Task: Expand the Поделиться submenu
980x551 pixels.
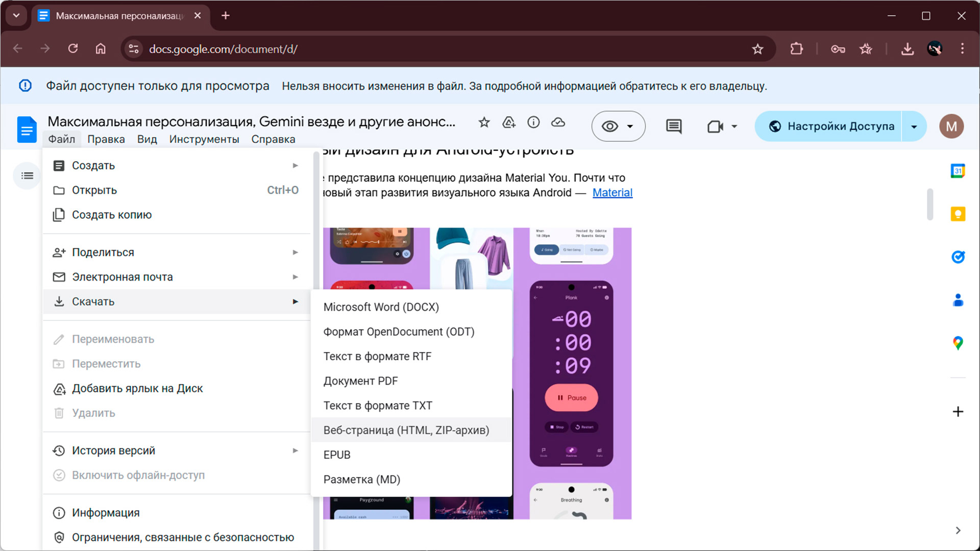Action: coord(295,252)
